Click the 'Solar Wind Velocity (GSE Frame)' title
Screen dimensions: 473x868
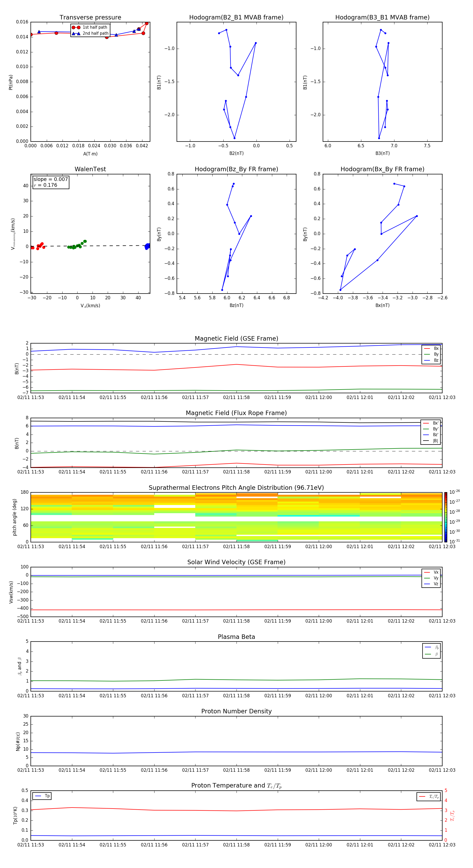point(236,562)
